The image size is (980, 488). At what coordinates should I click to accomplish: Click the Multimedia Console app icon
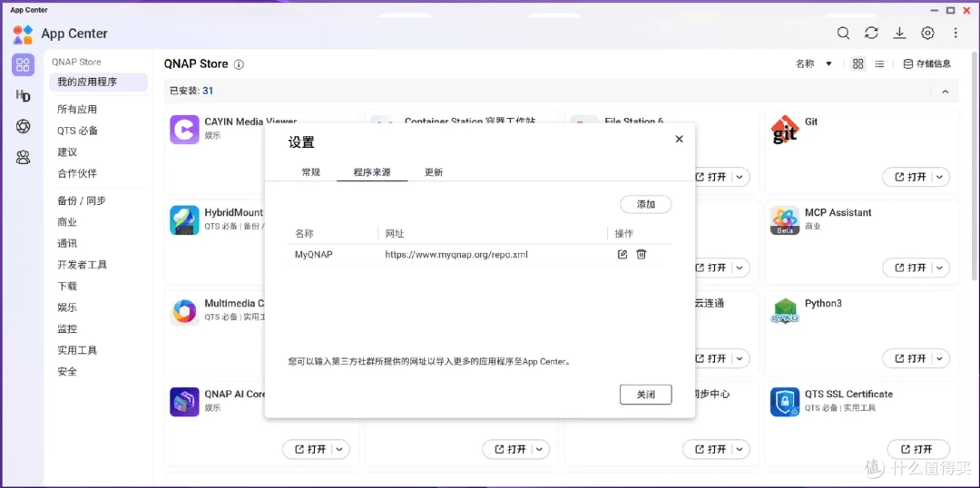tap(184, 310)
